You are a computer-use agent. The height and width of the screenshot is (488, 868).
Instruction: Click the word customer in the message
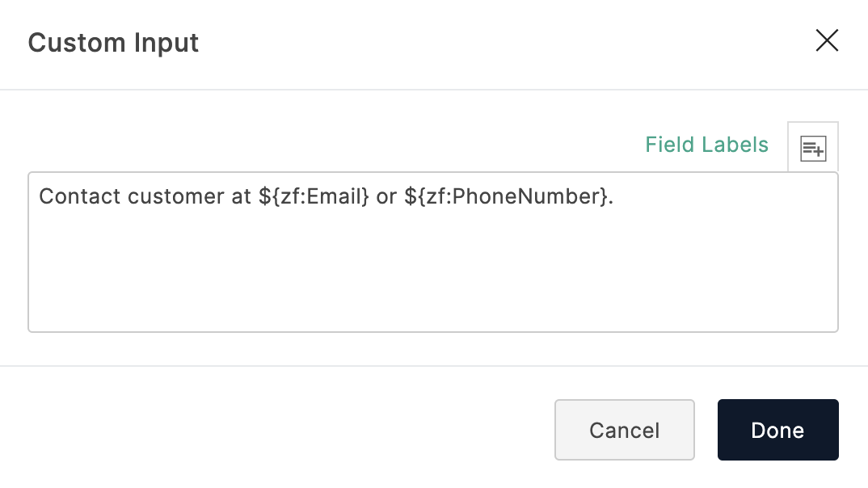point(175,196)
